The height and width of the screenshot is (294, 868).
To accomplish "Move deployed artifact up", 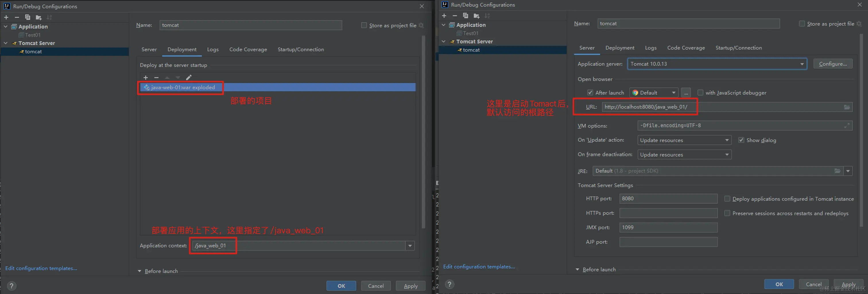I will click(x=167, y=77).
